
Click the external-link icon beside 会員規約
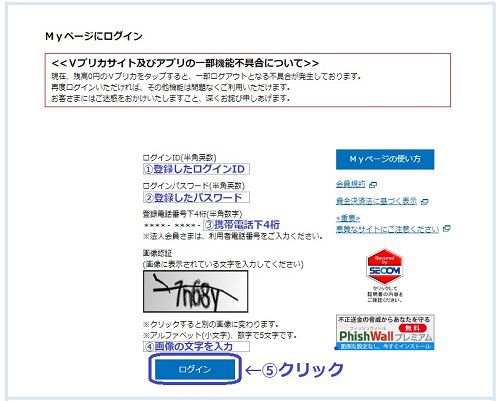click(x=373, y=184)
